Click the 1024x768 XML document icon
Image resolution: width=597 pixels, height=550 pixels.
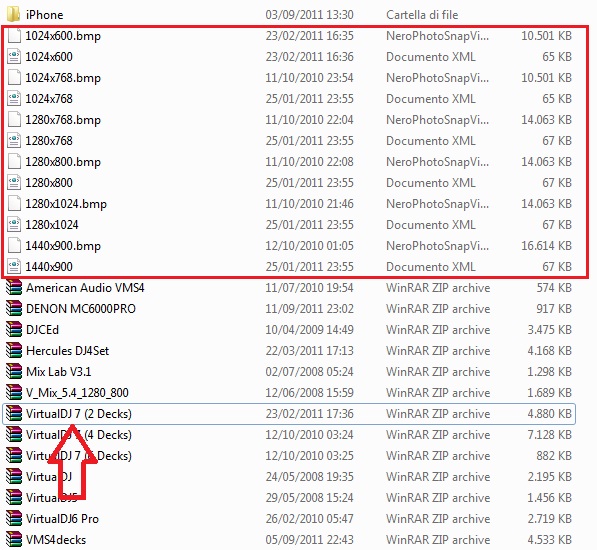[x=14, y=99]
